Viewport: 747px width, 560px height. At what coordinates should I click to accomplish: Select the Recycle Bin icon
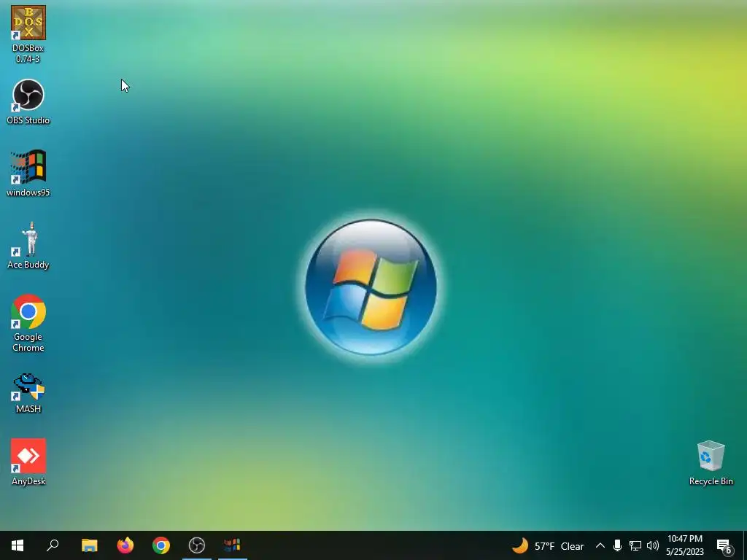(711, 463)
